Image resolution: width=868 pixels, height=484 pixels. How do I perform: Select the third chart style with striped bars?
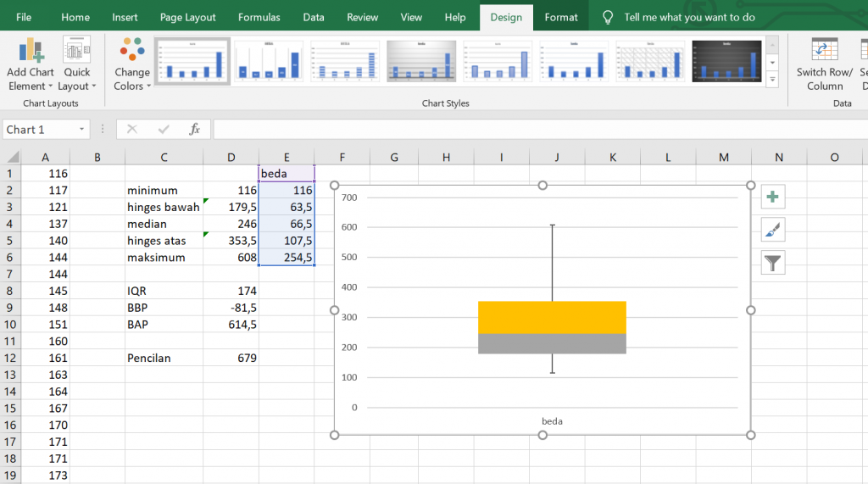click(345, 61)
